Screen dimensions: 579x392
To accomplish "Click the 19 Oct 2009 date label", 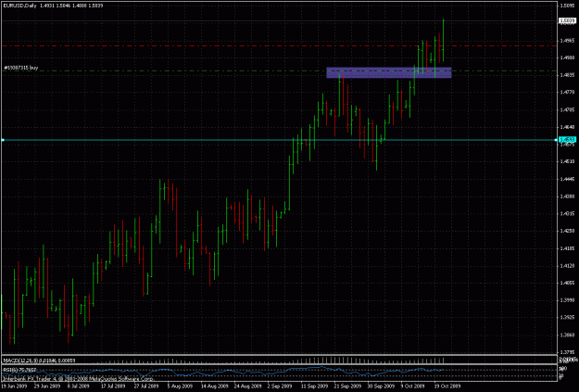I will coord(447,386).
